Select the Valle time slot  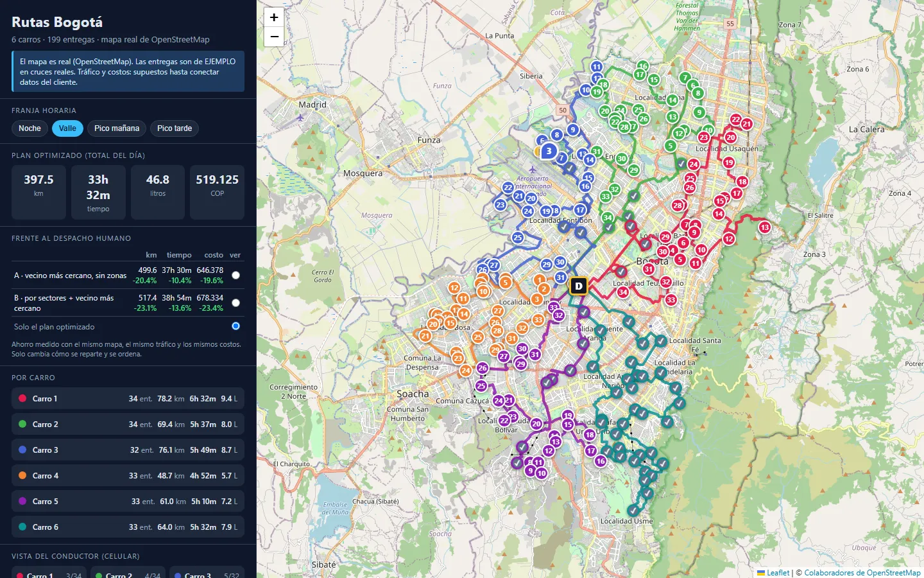point(67,128)
